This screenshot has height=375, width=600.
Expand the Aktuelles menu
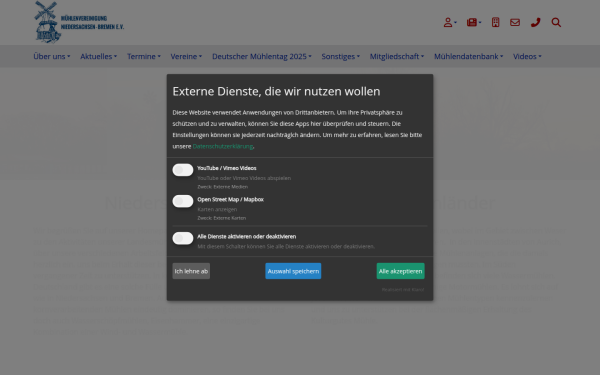(x=98, y=56)
